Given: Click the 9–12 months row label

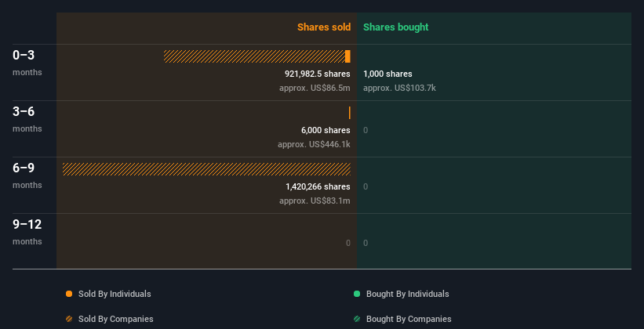Looking at the screenshot, I should pyautogui.click(x=27, y=232).
